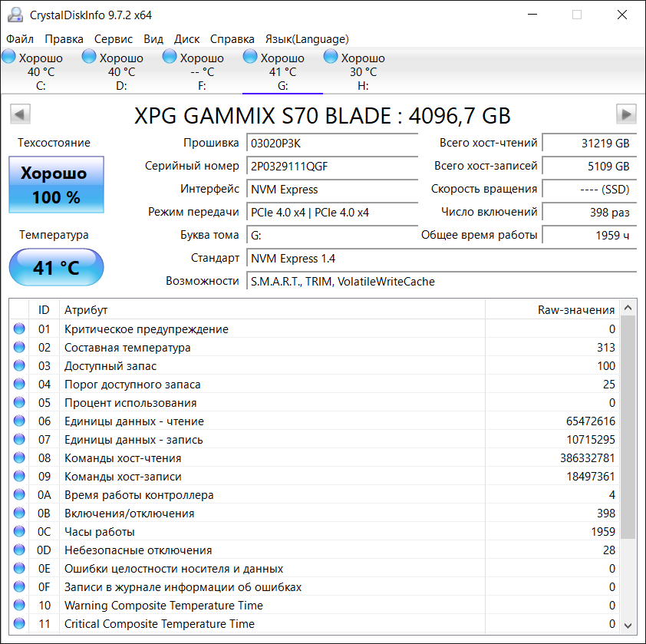The image size is (646, 644).
Task: Click the Хорошо 100 % health status button
Action: [x=57, y=185]
